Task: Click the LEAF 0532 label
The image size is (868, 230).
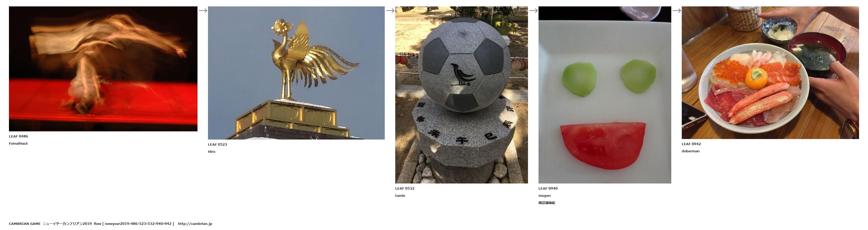Action: point(405,188)
